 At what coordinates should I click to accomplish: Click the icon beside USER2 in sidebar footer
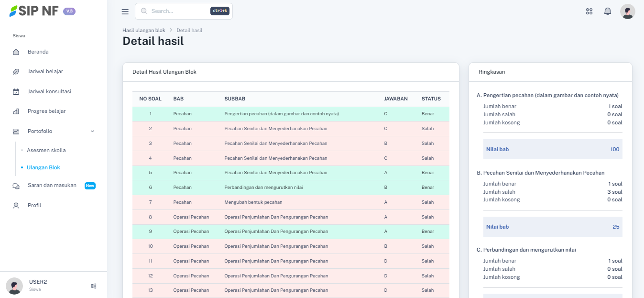[94, 286]
